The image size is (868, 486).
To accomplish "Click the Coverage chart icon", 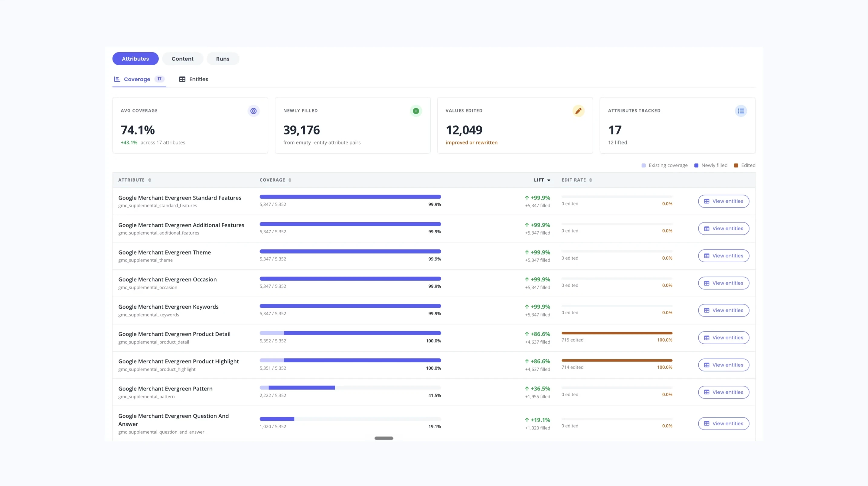I will (117, 79).
